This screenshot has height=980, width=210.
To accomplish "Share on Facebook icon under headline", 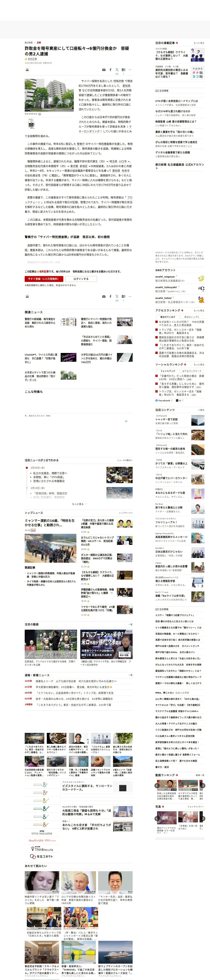I will 111,70.
